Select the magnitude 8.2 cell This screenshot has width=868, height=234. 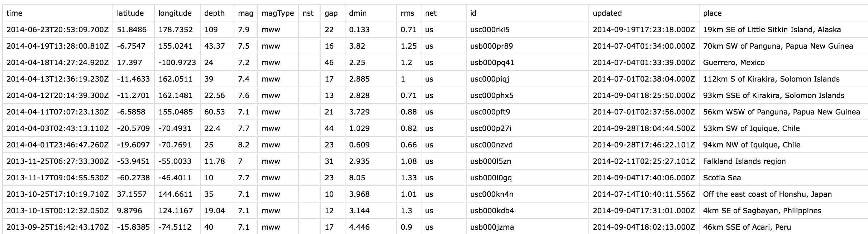(x=243, y=145)
